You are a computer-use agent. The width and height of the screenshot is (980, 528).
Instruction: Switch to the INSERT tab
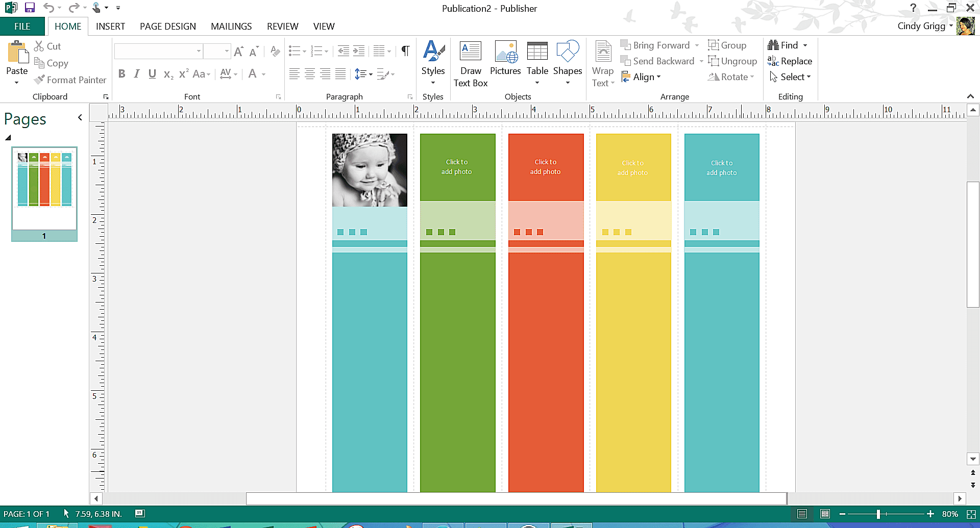[110, 27]
